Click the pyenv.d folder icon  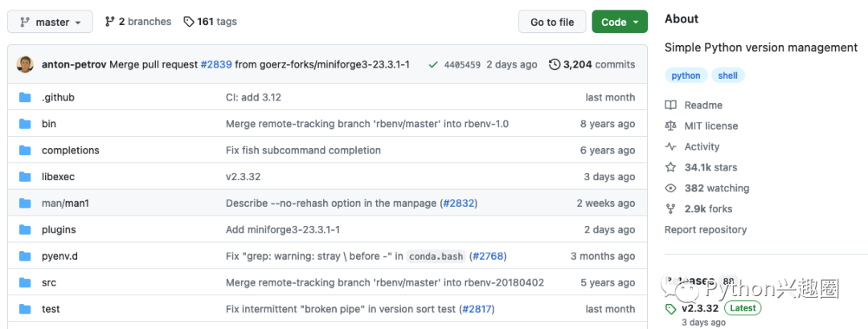(x=25, y=256)
